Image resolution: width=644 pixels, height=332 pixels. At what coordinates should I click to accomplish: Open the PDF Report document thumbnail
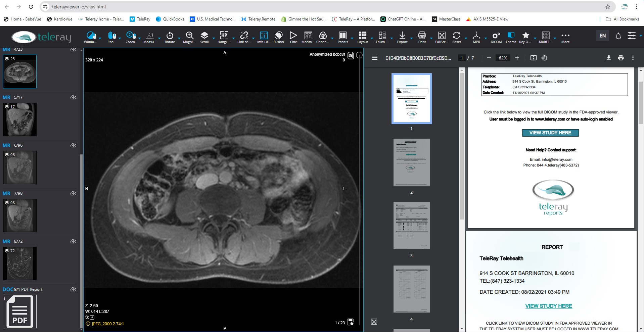[20, 312]
